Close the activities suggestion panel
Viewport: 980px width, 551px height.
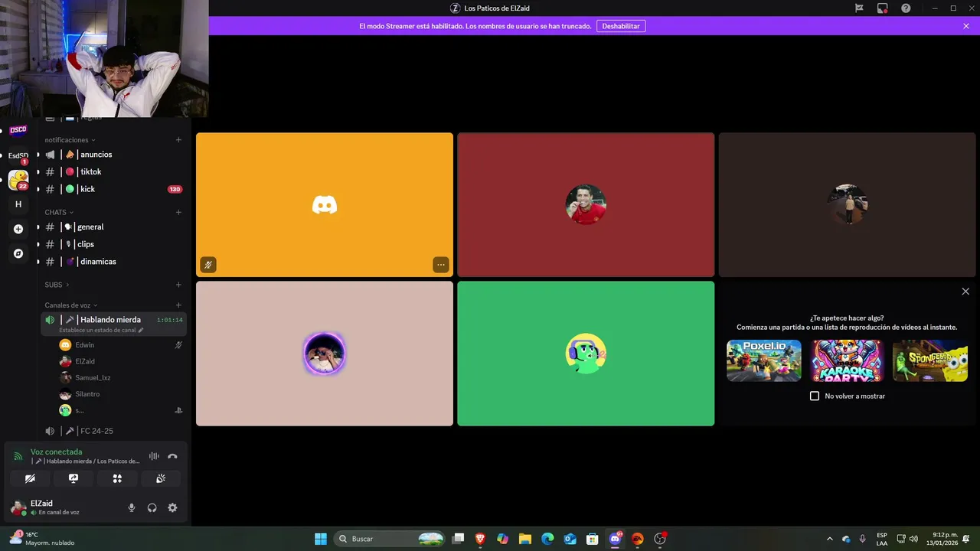[965, 292]
